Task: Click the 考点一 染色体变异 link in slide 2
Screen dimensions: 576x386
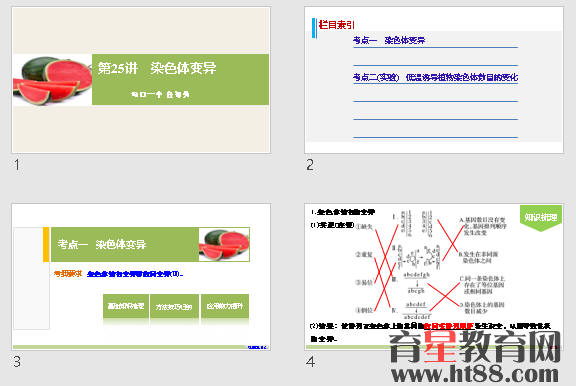Action: click(389, 40)
